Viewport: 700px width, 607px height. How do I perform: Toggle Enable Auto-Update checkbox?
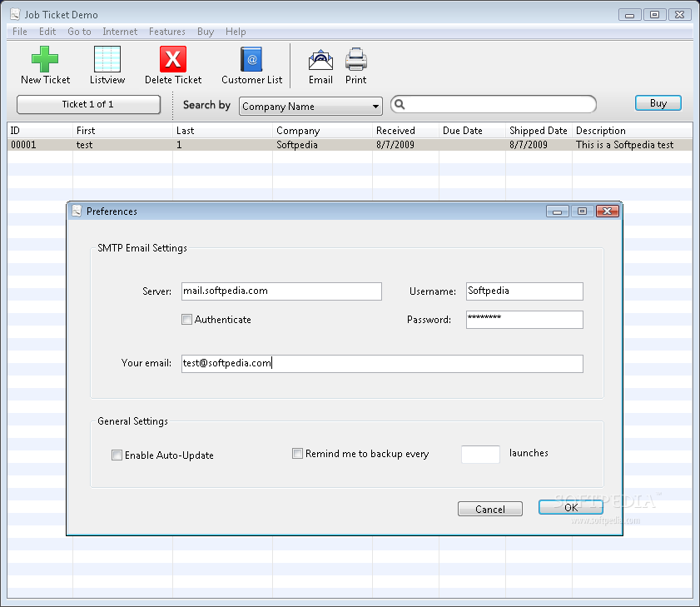(117, 455)
